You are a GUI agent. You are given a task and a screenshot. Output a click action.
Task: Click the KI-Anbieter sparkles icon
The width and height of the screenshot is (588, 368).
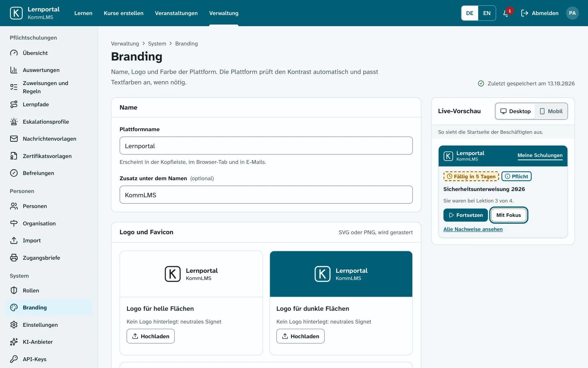(x=14, y=342)
